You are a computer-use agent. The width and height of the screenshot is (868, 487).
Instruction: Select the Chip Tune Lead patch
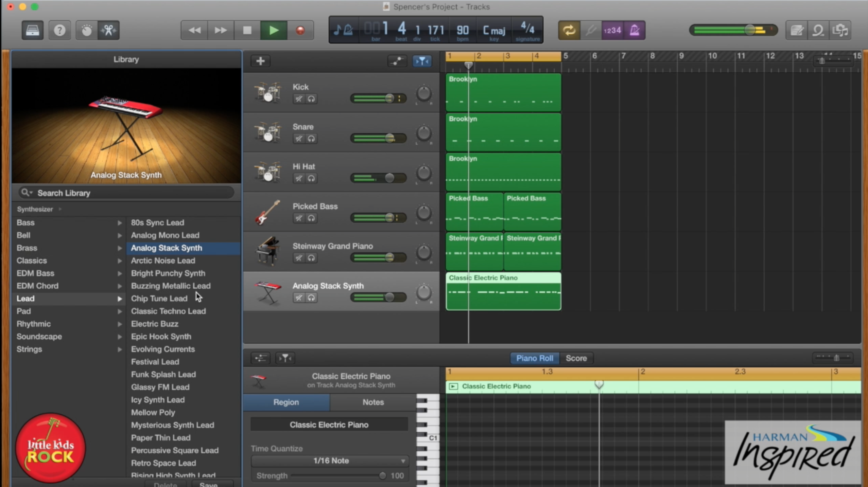(x=159, y=299)
